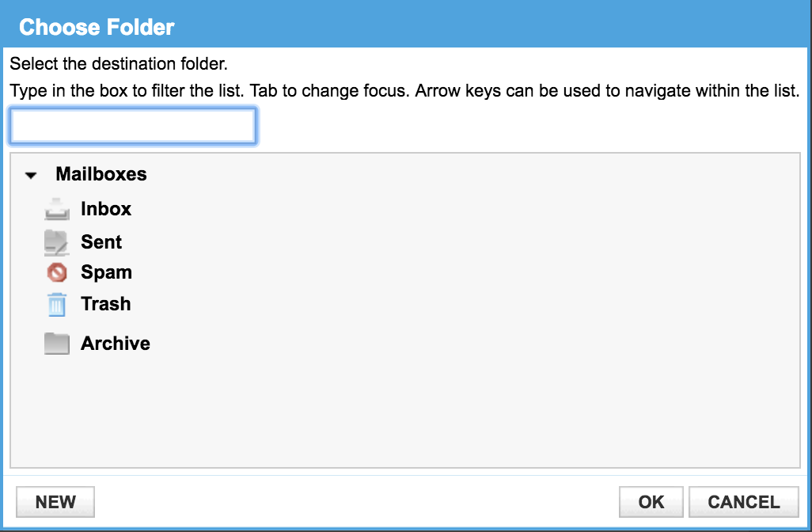Click the filter text box

tap(132, 125)
